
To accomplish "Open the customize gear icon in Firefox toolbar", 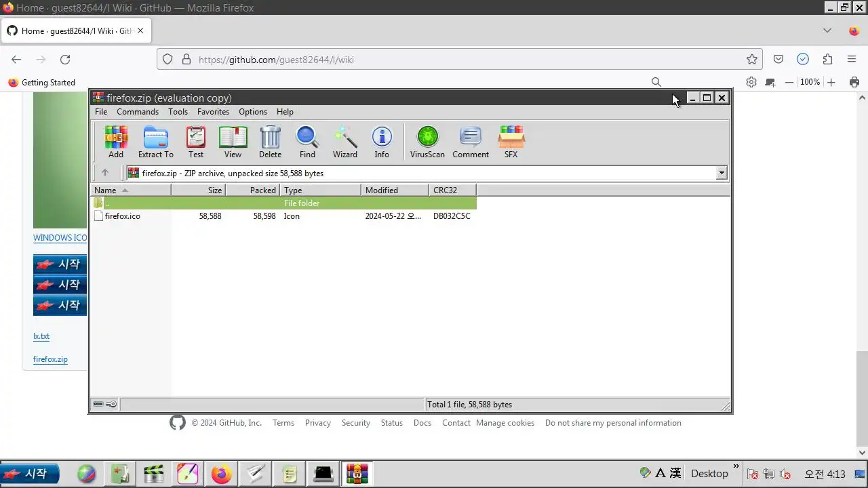I will [x=751, y=82].
